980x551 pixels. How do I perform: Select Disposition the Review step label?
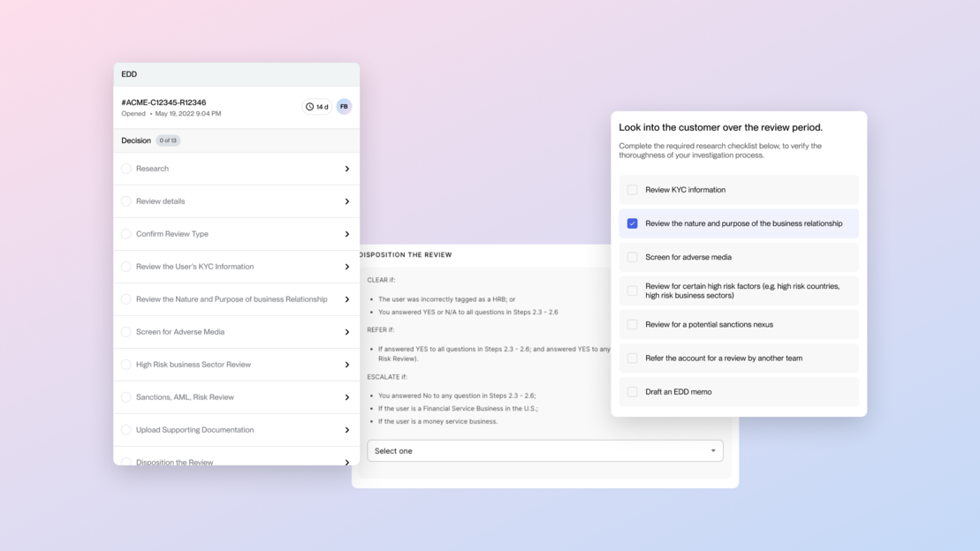coord(174,462)
